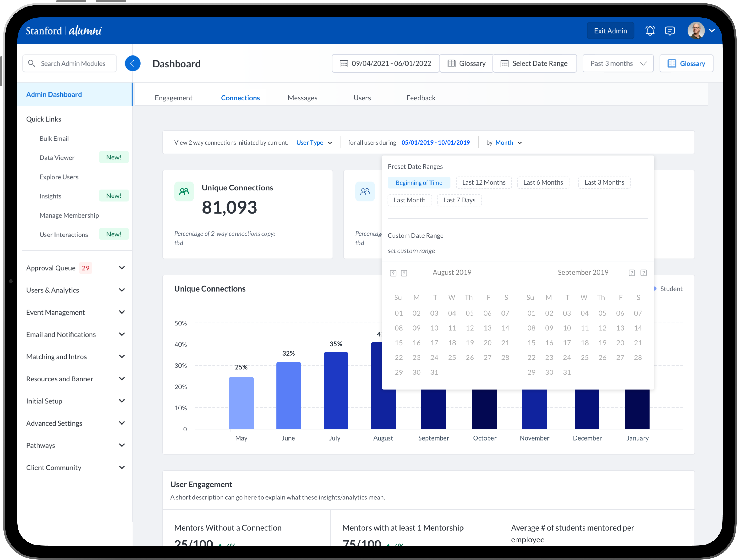Expand the Approval Queue section
Viewport: 737px width, 560px height.
(122, 268)
